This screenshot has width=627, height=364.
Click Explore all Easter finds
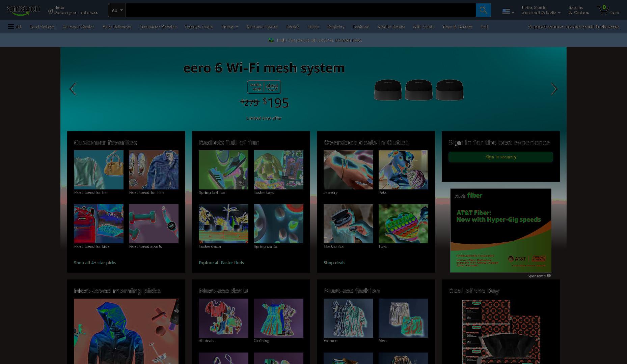click(221, 263)
